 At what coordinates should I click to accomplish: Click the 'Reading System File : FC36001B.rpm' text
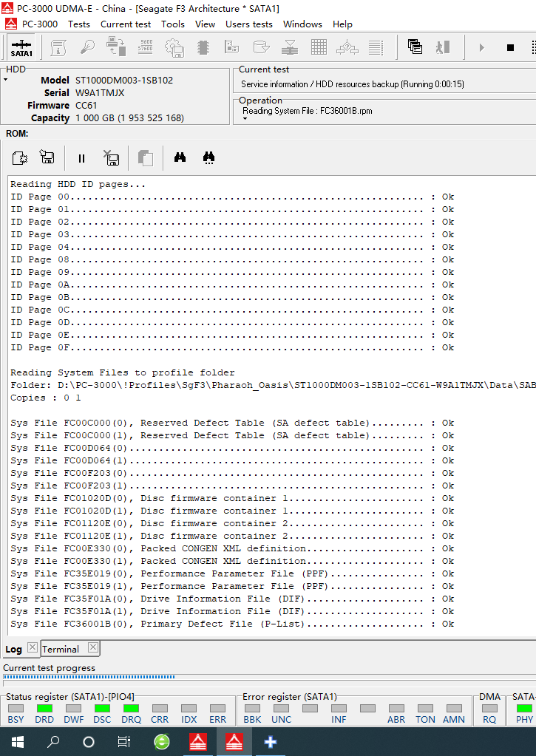[308, 111]
